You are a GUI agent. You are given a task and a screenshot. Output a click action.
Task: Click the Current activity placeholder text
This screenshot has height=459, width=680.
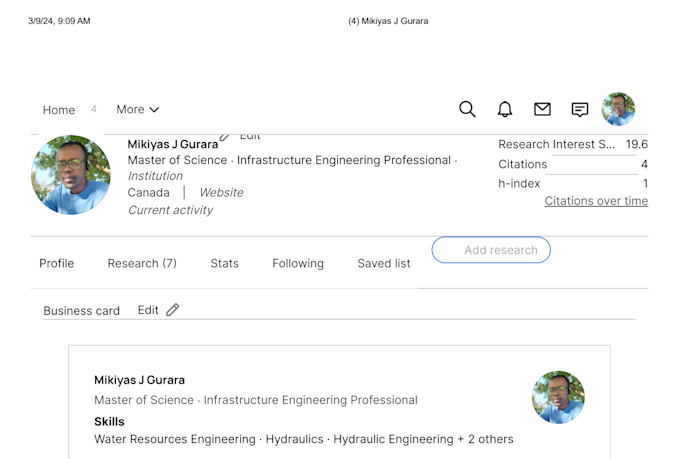click(x=170, y=210)
